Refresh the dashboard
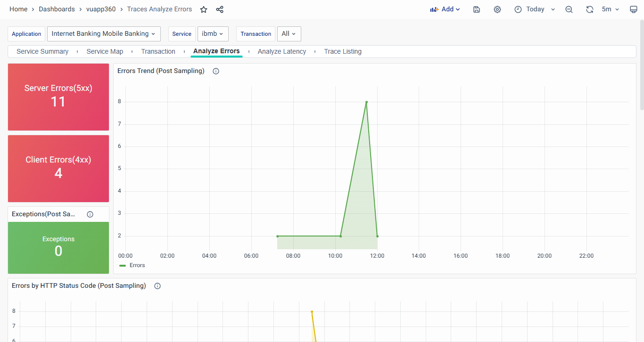 [589, 9]
